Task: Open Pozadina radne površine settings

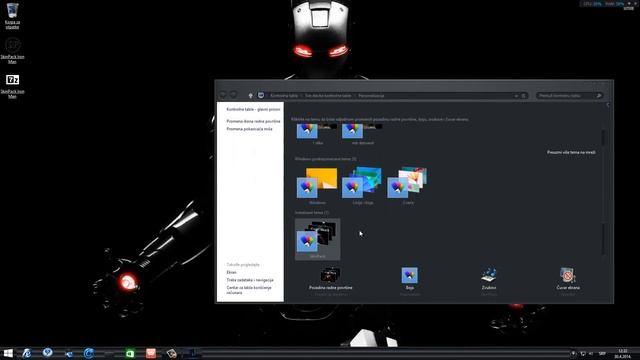Action: tap(330, 281)
